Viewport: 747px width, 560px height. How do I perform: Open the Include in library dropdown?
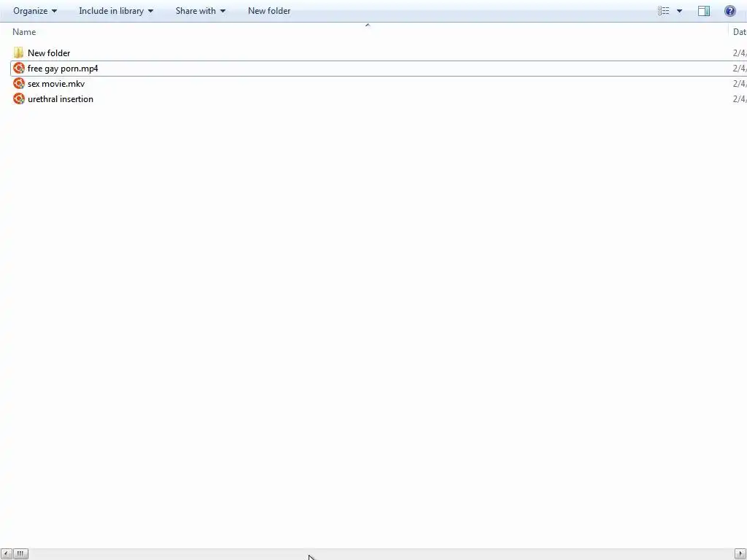click(x=116, y=11)
